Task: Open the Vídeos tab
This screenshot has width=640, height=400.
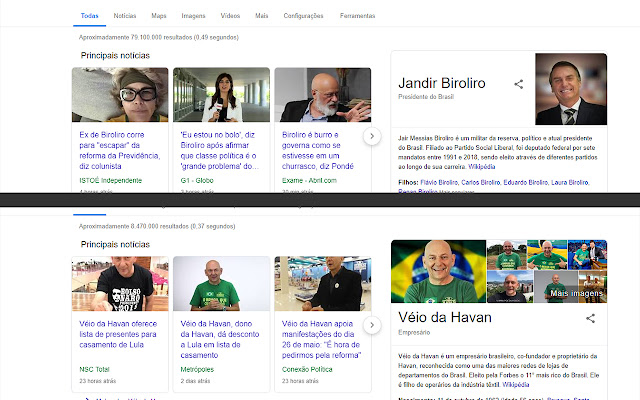Action: pos(230,16)
